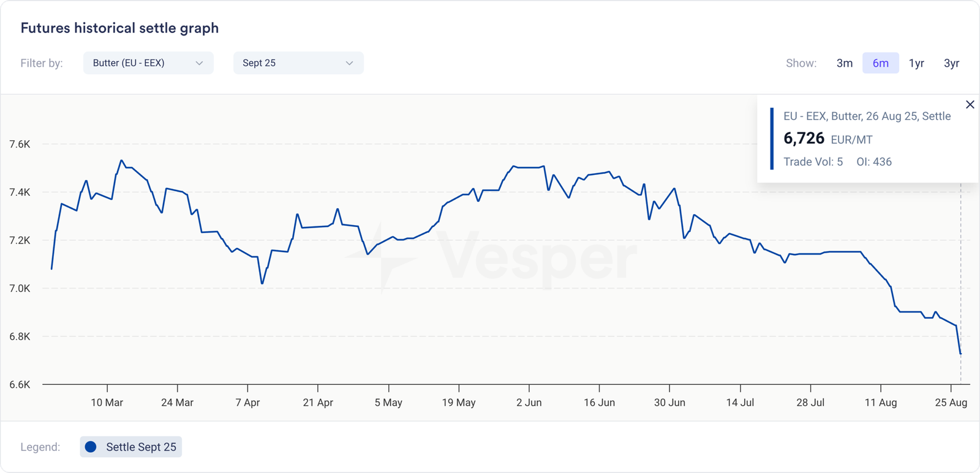The image size is (980, 473).
Task: Click the 2 Jun axis tick label
Action: tap(529, 403)
